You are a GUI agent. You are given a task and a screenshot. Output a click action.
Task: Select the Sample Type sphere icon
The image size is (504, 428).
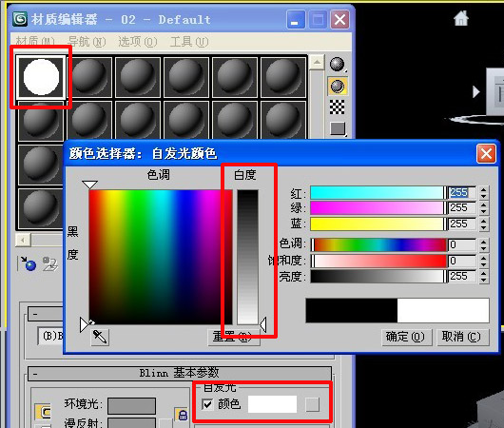[x=338, y=65]
